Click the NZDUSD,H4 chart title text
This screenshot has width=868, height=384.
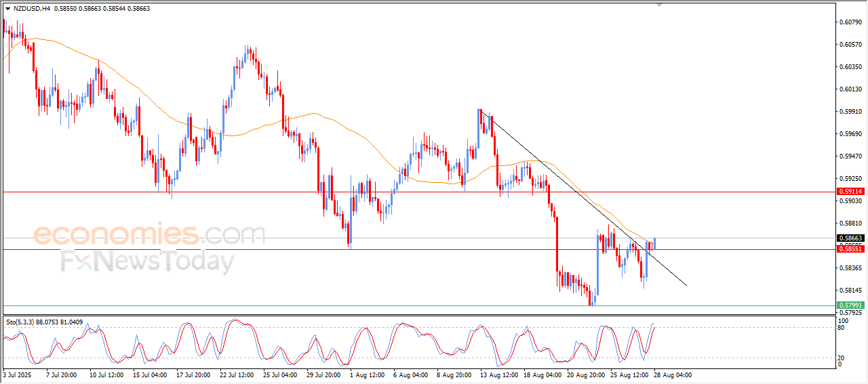pyautogui.click(x=31, y=8)
